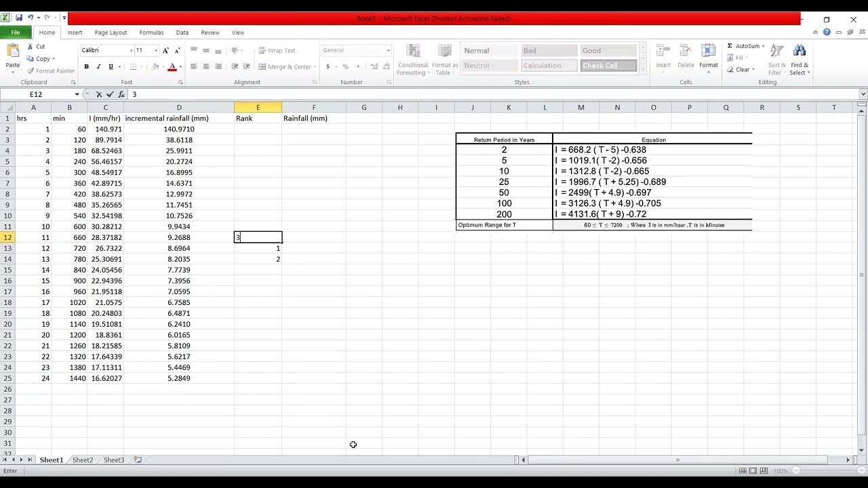Expand the Name Box dropdown arrow
Image resolution: width=868 pixels, height=488 pixels.
coord(77,94)
